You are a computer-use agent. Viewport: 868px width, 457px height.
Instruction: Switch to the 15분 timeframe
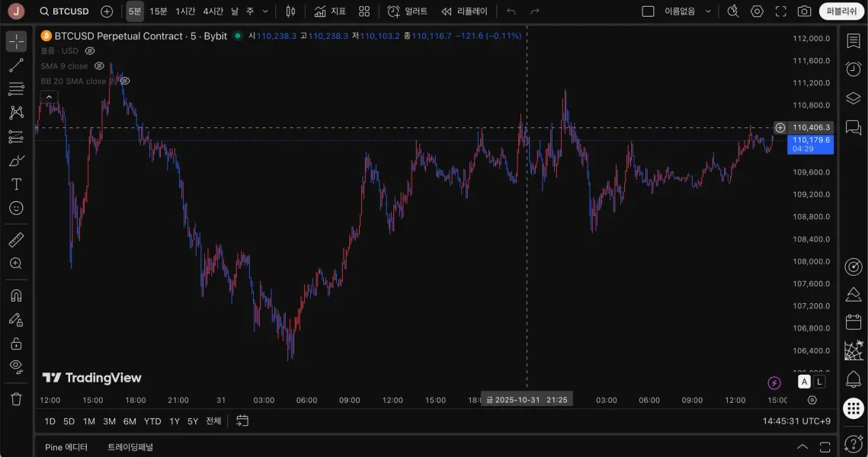(158, 11)
